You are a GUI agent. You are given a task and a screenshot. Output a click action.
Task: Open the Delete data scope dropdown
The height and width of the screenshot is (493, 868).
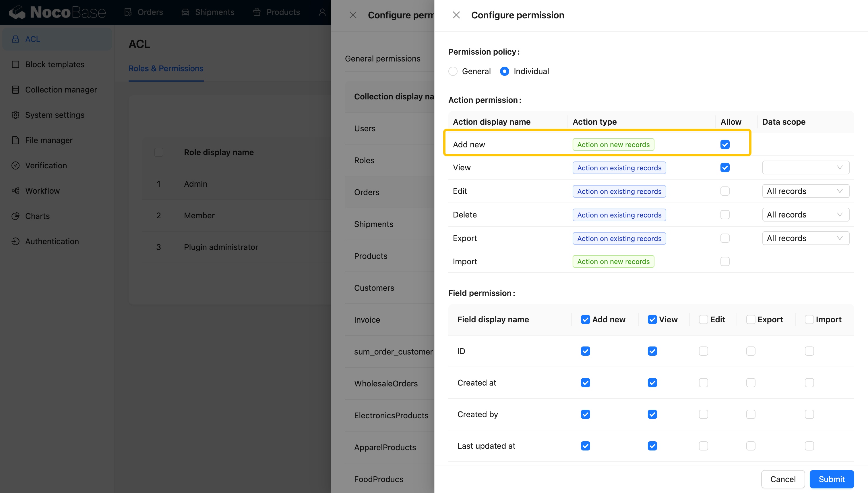pyautogui.click(x=805, y=215)
